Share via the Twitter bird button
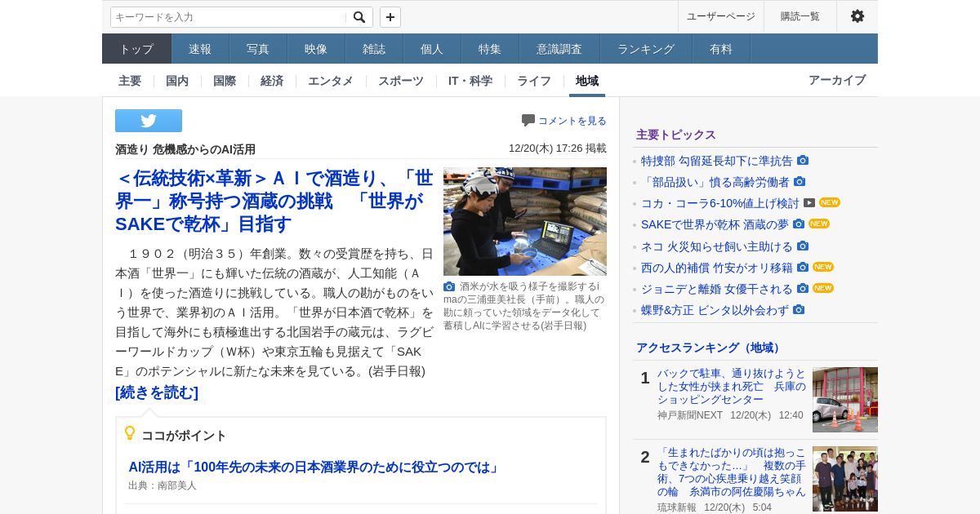This screenshot has height=514, width=980. click(x=149, y=121)
